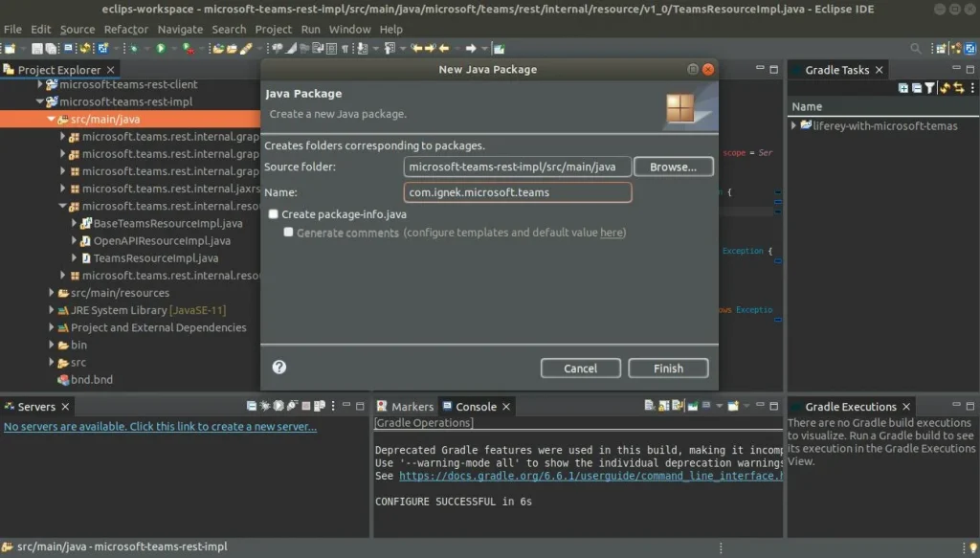Screen dimensions: 980x558
Task: Click the yellow Back navigation arrow
Action: coord(443,48)
